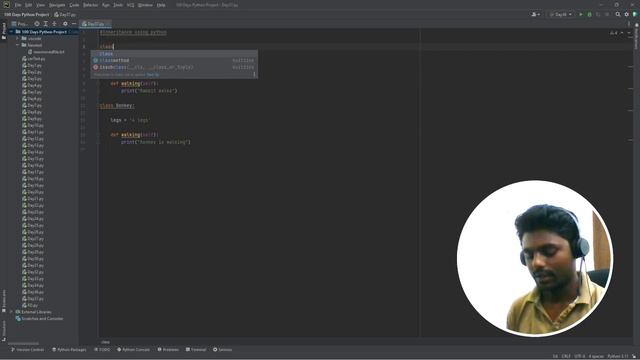640x360 pixels.
Task: Click the green Run button
Action: [x=581, y=14]
